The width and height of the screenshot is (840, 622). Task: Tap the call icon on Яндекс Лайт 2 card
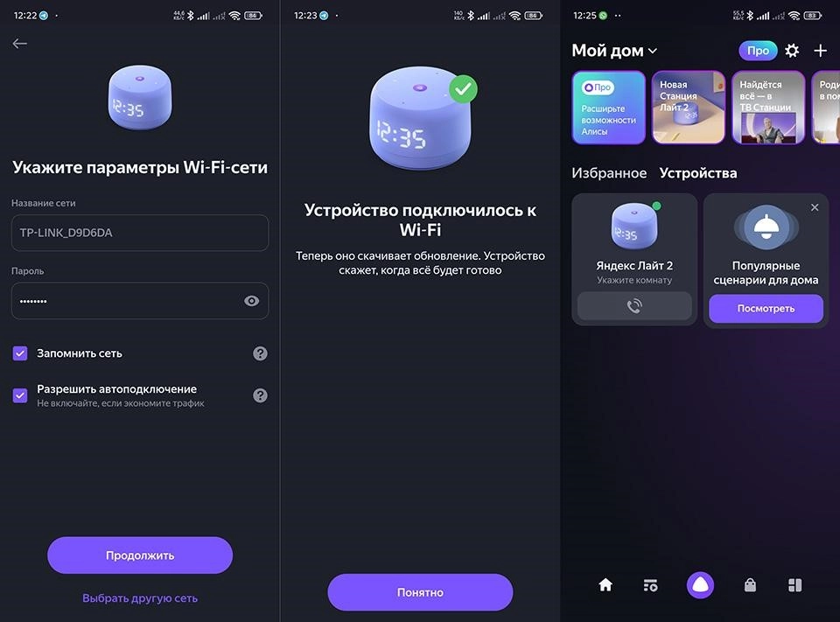pyautogui.click(x=634, y=306)
